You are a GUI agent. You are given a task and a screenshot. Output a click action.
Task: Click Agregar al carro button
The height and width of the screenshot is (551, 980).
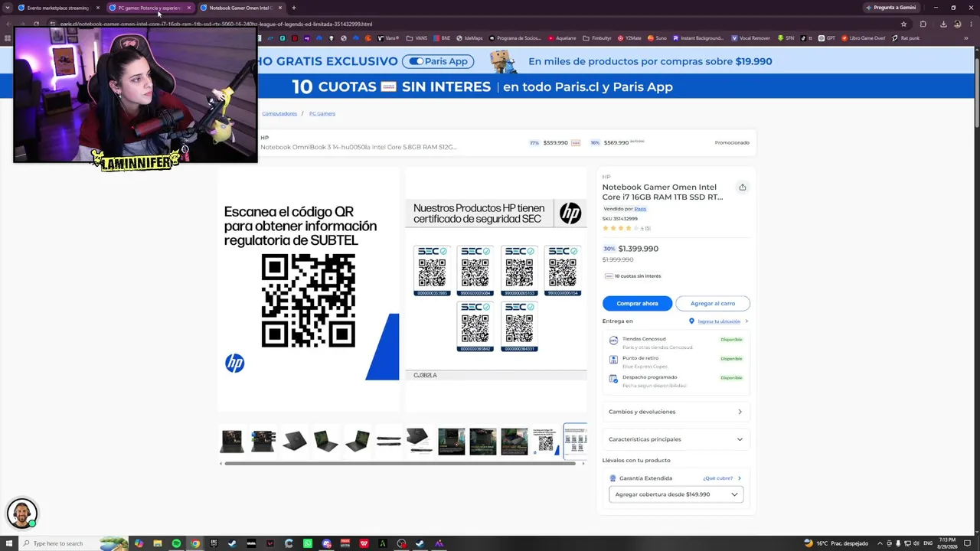coord(713,304)
